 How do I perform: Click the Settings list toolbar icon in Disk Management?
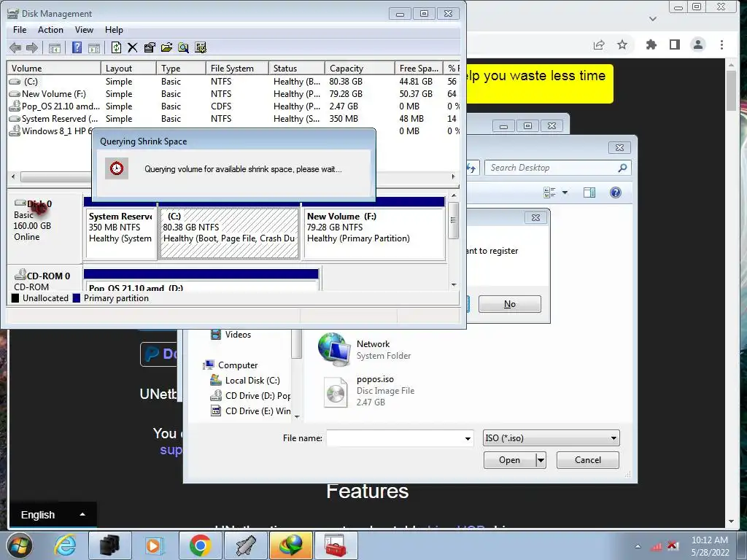pyautogui.click(x=201, y=47)
